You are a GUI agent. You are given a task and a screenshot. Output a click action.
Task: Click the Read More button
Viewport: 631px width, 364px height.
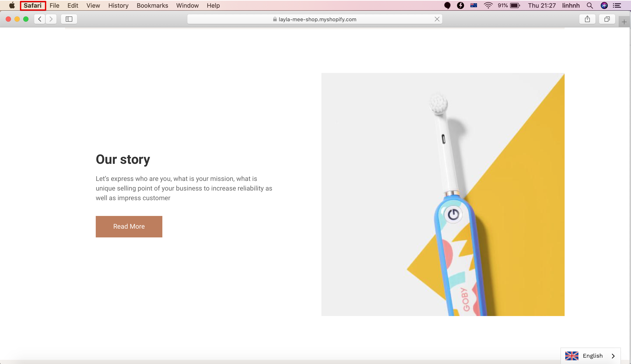[129, 226]
